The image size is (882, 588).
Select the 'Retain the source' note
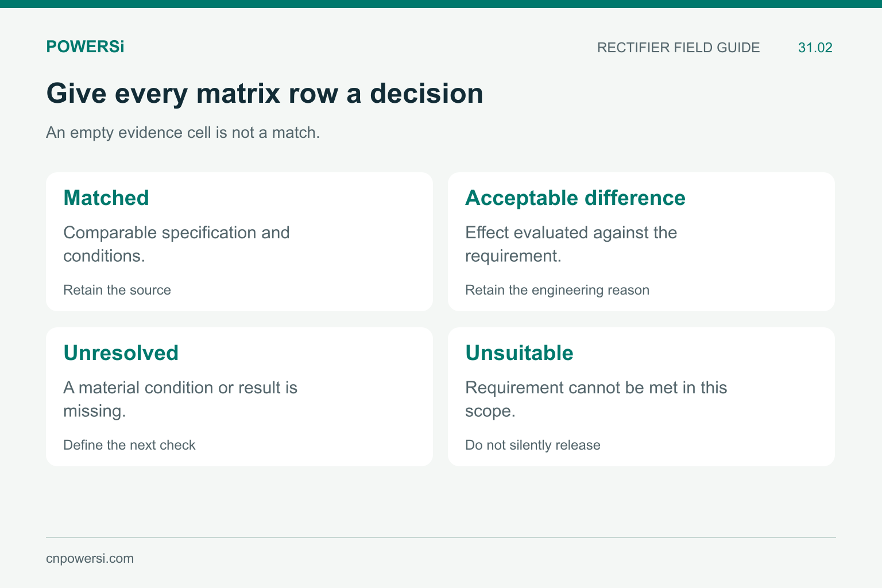117,290
